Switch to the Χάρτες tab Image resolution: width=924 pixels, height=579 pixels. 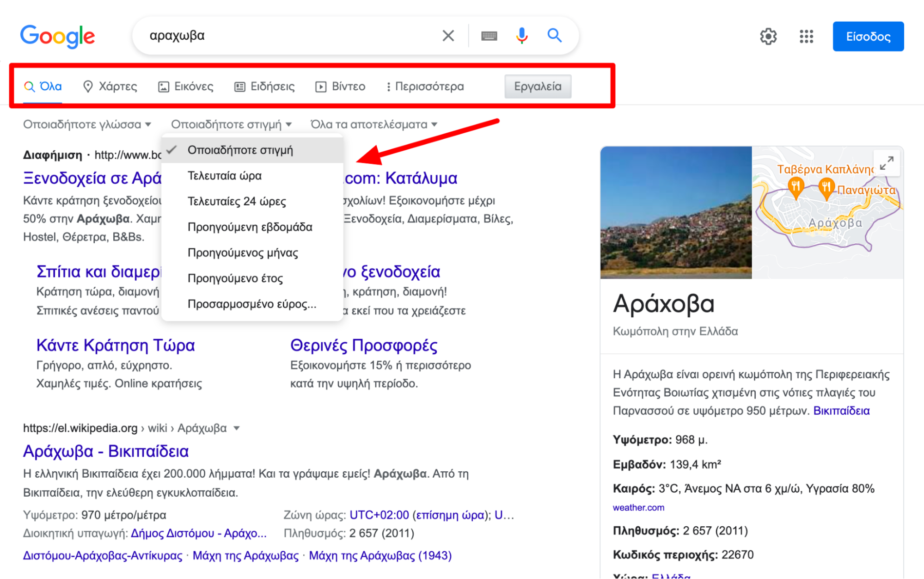(x=110, y=86)
